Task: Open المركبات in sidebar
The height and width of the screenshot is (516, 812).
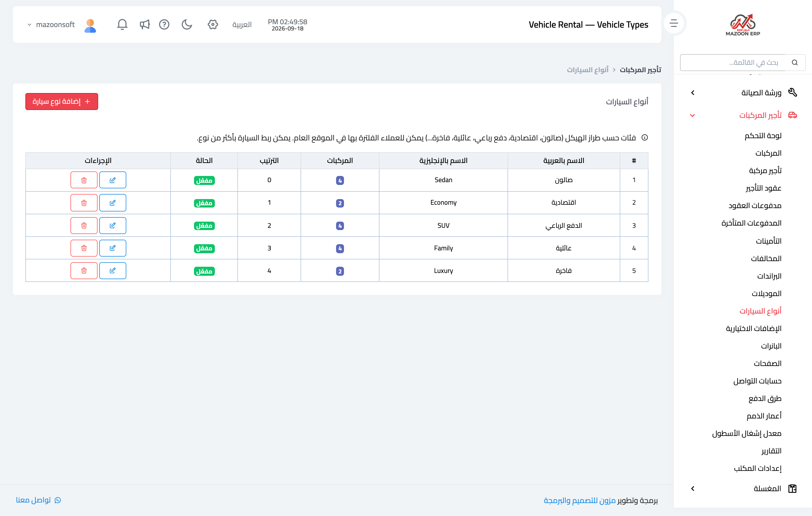Action: (768, 153)
